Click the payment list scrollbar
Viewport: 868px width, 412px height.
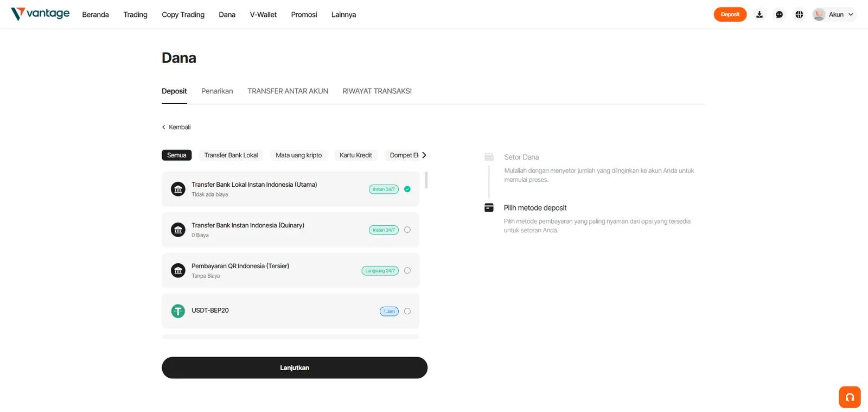coord(426,180)
